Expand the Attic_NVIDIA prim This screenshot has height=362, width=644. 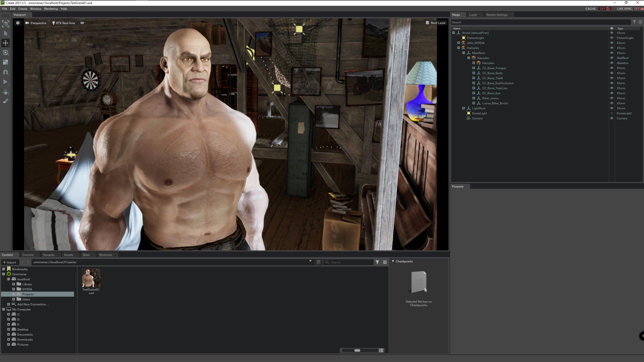pyautogui.click(x=459, y=43)
